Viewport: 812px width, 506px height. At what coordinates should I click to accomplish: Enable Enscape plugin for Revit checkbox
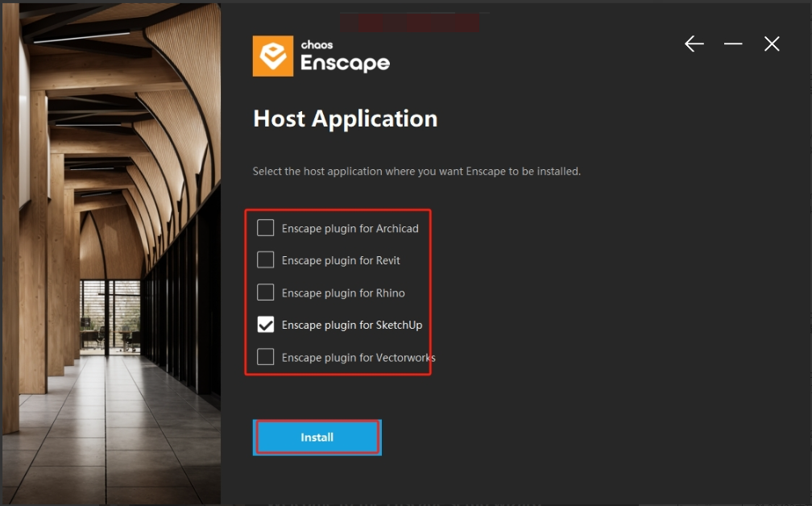pyautogui.click(x=266, y=259)
